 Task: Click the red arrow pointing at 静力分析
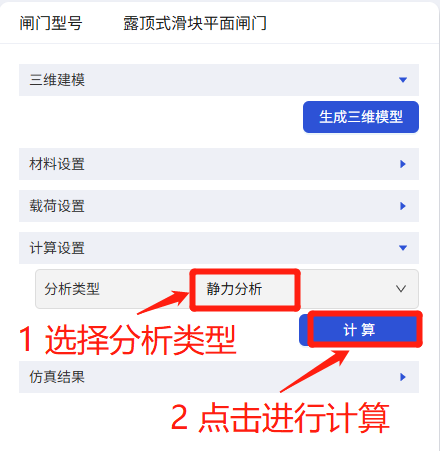click(163, 302)
